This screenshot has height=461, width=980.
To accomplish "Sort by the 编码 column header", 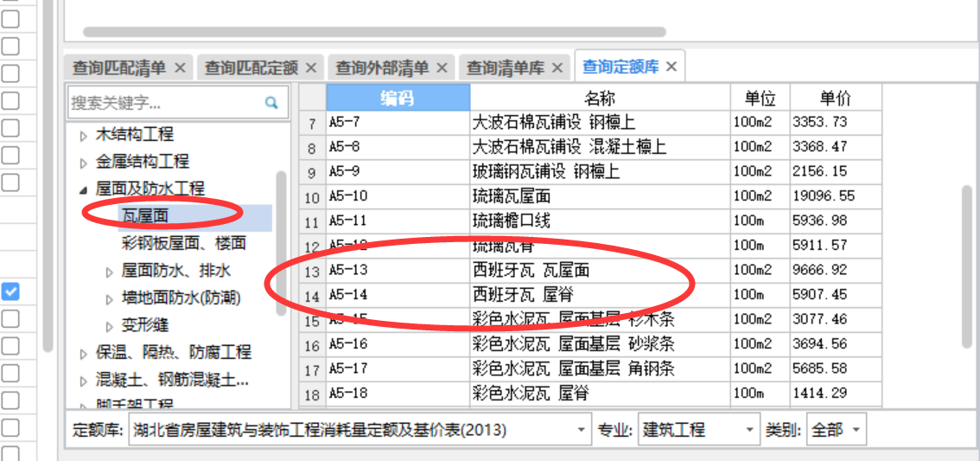I will coord(398,99).
